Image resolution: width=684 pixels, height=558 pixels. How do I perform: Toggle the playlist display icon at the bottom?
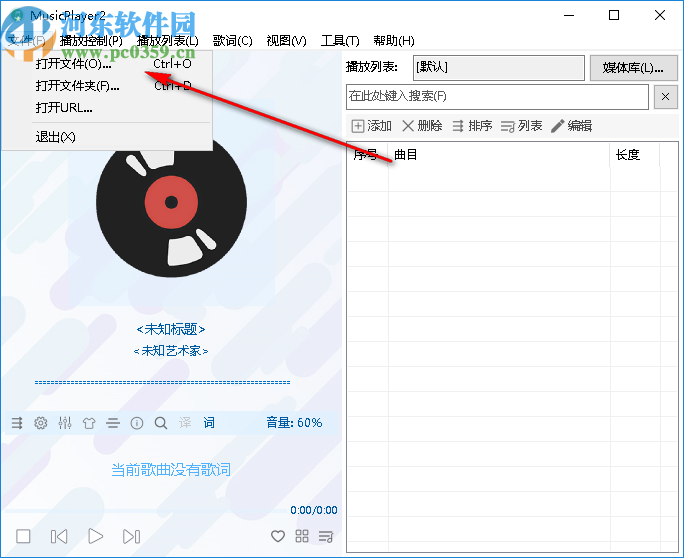[x=326, y=536]
